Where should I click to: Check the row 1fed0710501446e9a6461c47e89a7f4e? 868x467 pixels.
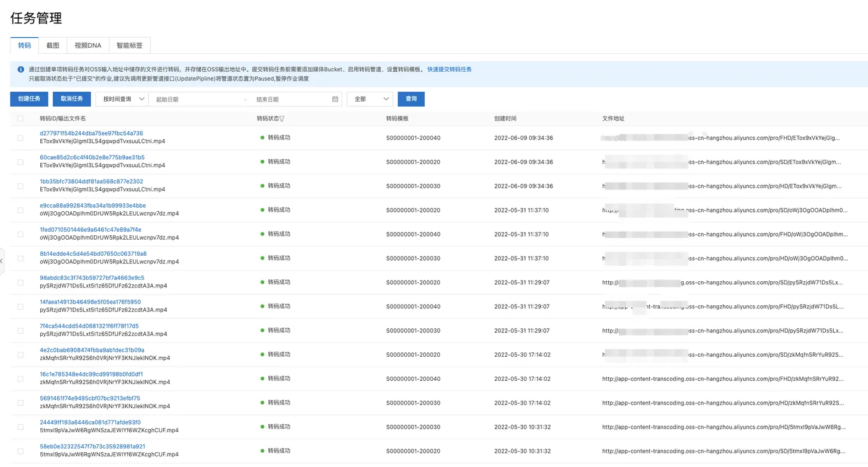click(x=20, y=234)
